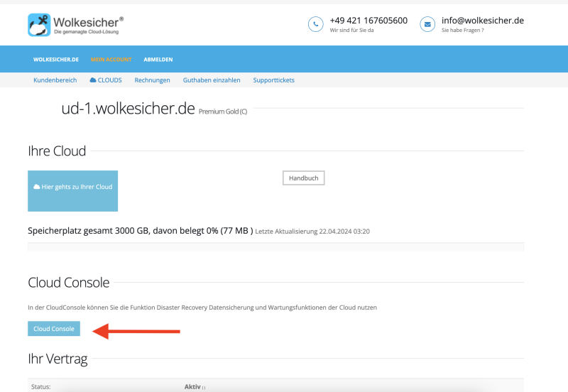The width and height of the screenshot is (568, 392).
Task: Click the Ihre Cloud heading
Action: [57, 151]
